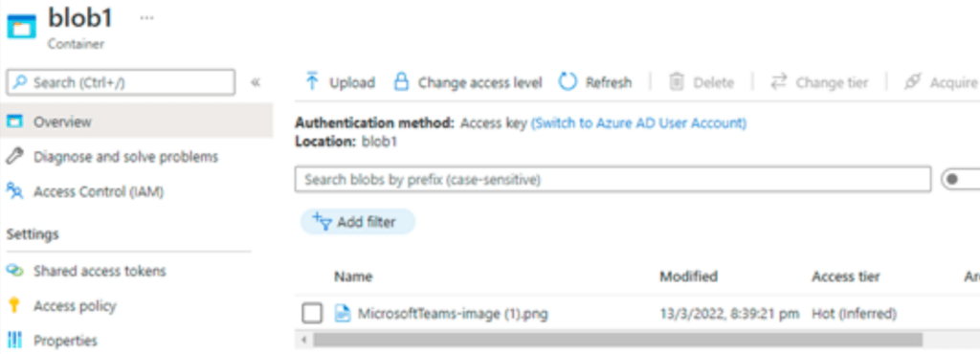Click the Upload arrow icon
Screen dimensions: 980x354
click(312, 81)
